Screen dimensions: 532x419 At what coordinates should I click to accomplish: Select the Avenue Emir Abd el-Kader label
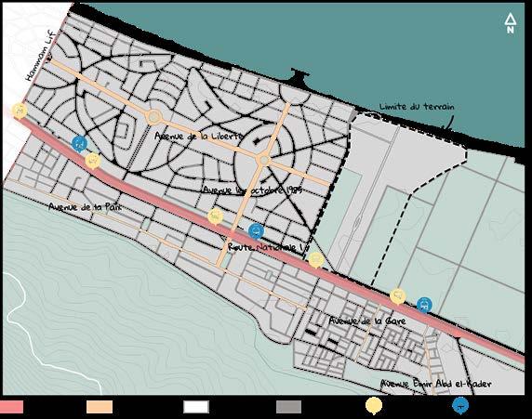(x=435, y=384)
